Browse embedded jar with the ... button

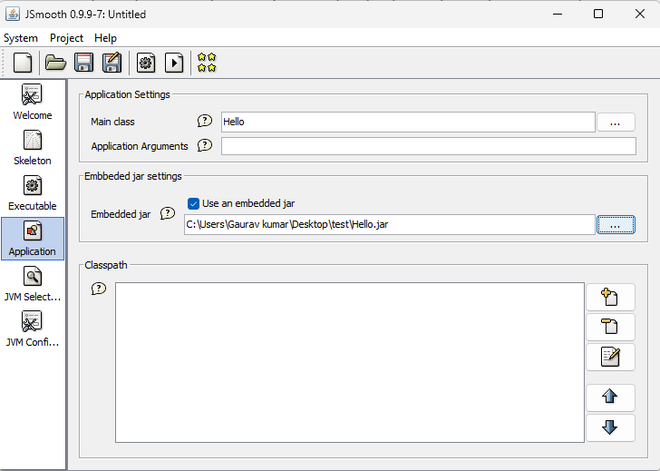click(615, 224)
